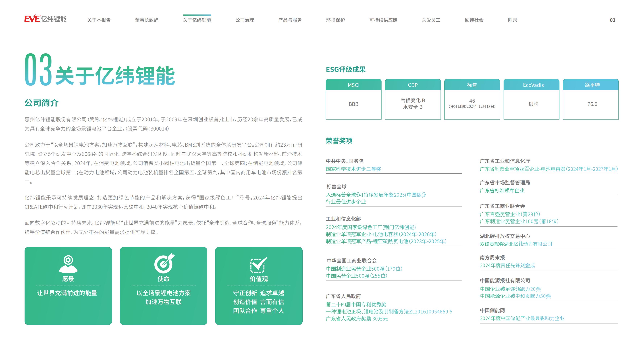
Task: Click 中共中央、国务院 awarding body label
Action: (344, 161)
